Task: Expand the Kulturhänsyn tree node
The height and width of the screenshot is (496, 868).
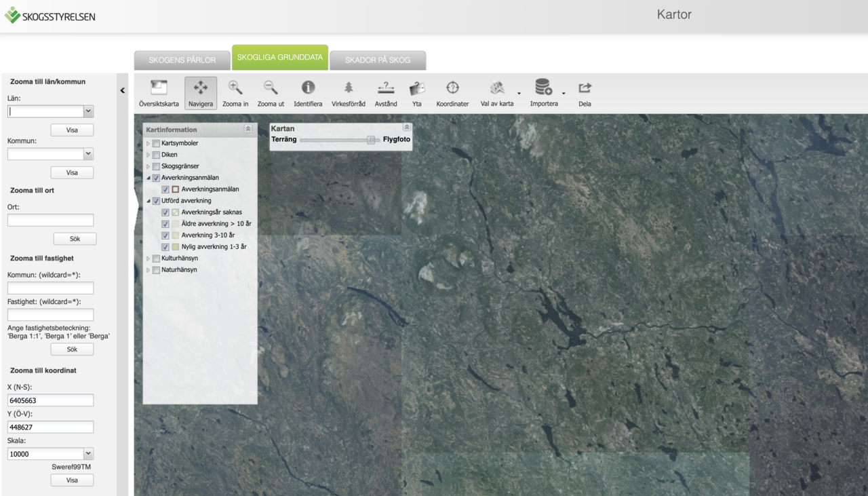Action: pos(149,259)
